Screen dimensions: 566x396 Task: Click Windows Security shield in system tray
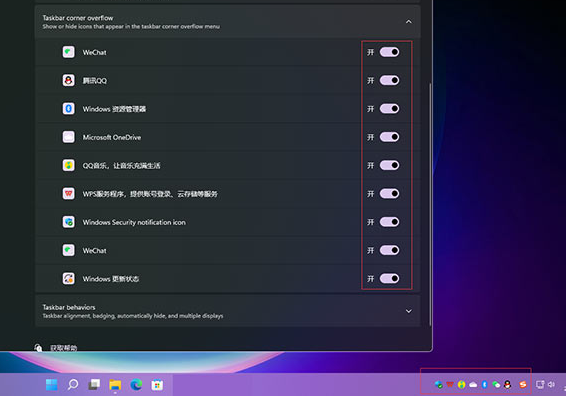point(439,385)
